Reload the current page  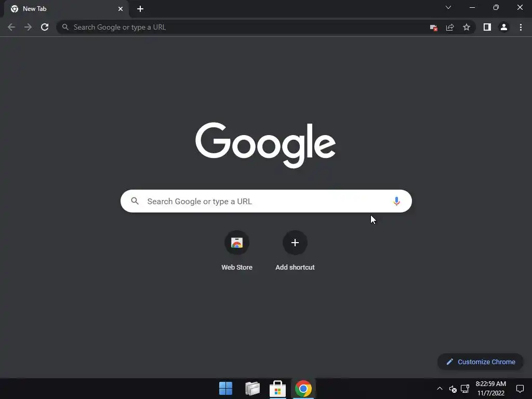[45, 27]
